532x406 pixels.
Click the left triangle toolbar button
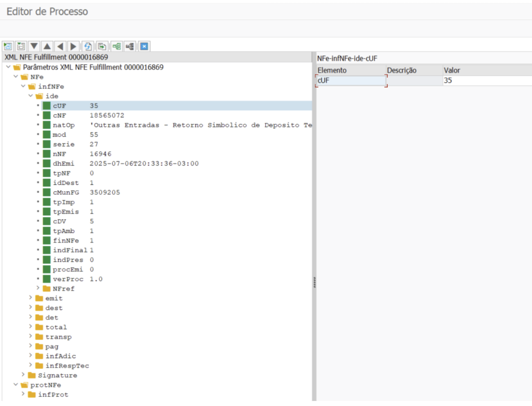tap(60, 46)
